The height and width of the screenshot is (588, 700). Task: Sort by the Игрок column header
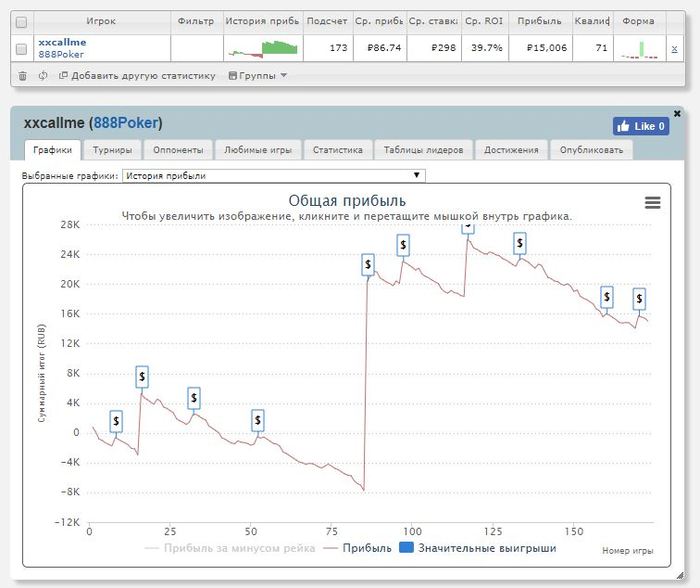[x=101, y=21]
